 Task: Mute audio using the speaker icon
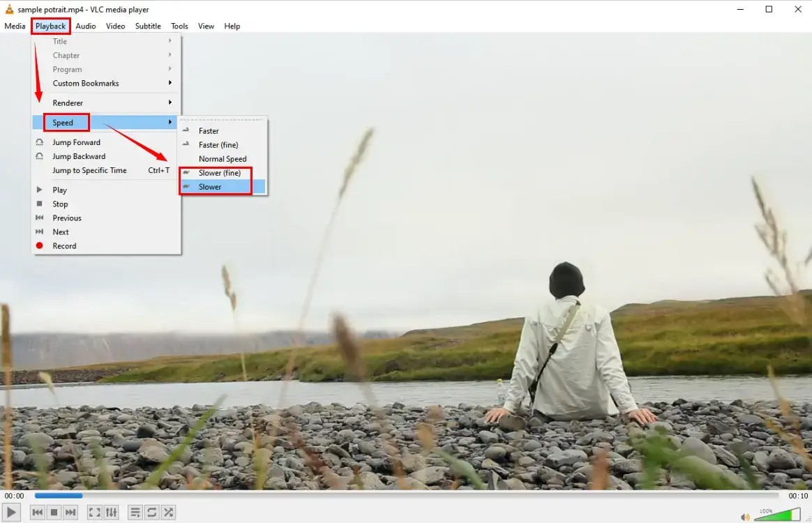tap(745, 516)
